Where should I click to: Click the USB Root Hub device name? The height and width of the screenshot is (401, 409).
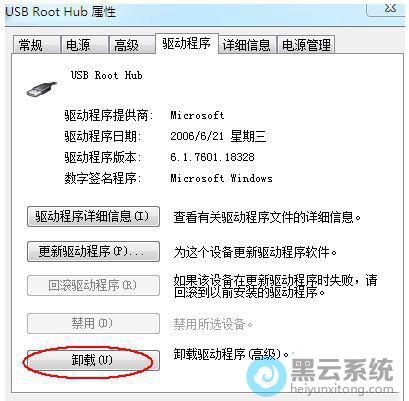[x=107, y=75]
